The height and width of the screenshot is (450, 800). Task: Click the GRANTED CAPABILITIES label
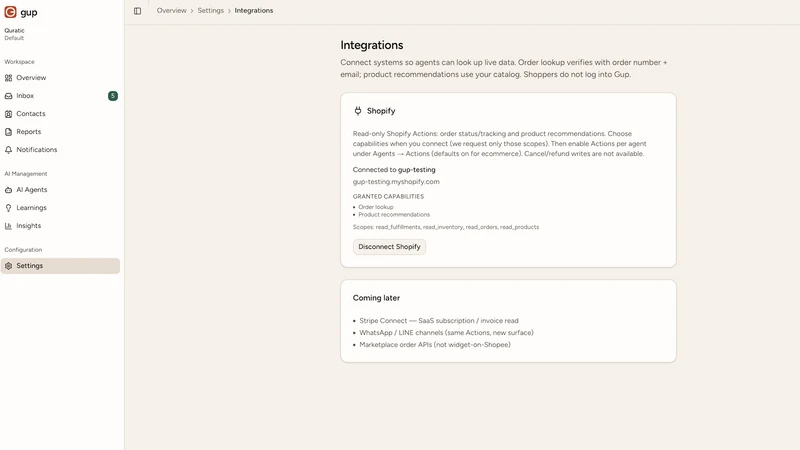pyautogui.click(x=388, y=196)
